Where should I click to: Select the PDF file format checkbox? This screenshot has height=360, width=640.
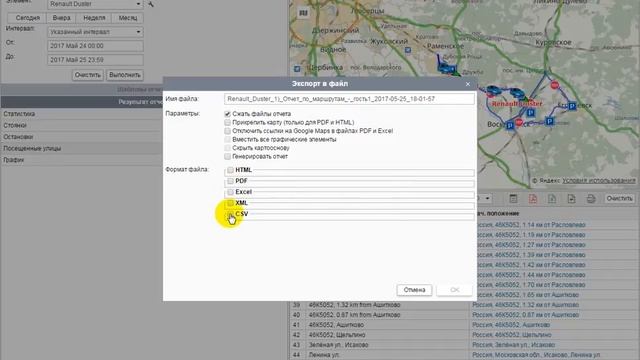(x=231, y=181)
